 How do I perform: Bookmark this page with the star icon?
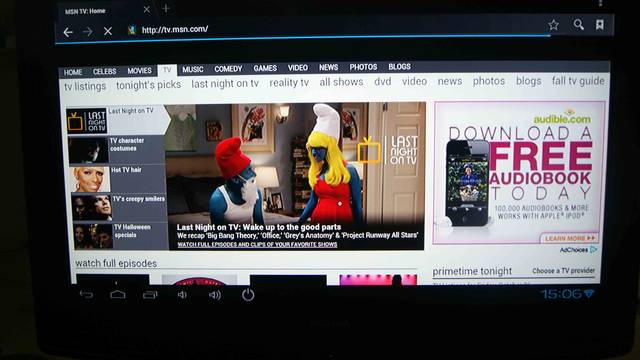[553, 25]
